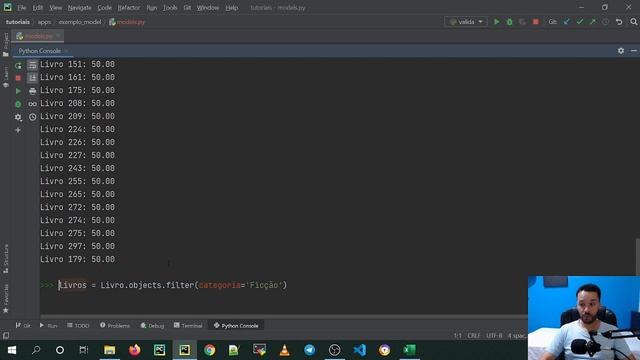640x360 pixels.
Task: Open the Navigate menu
Action: [x=80, y=7]
